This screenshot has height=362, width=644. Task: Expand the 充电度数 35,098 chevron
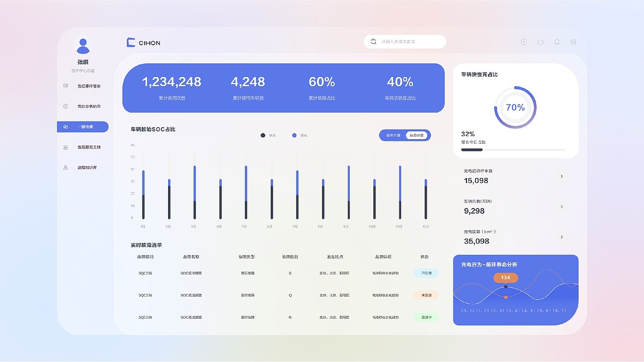pyautogui.click(x=562, y=237)
